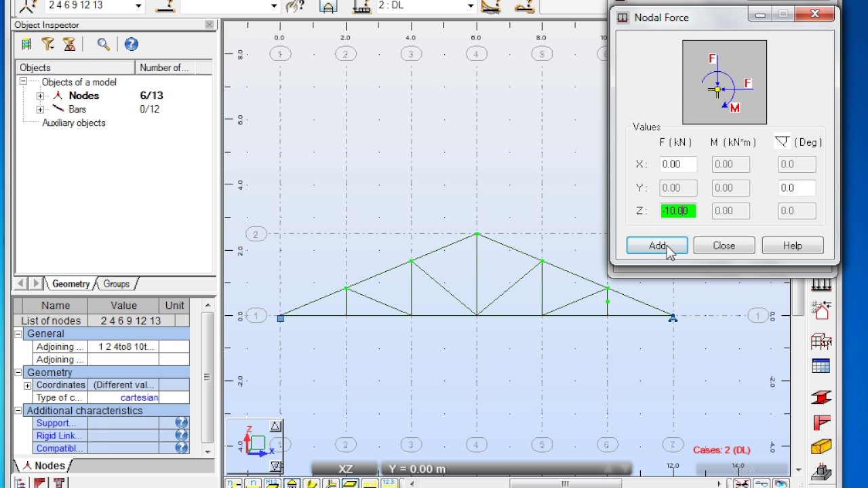Screen dimensions: 868x488
Task: Click the vertical scrollbar of the properties panel
Action: (208, 377)
